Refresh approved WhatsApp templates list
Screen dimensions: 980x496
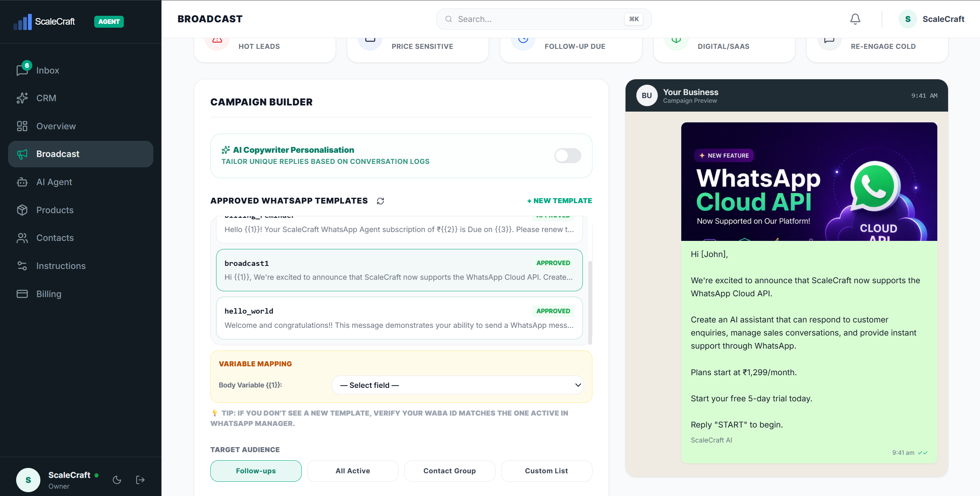pyautogui.click(x=380, y=201)
